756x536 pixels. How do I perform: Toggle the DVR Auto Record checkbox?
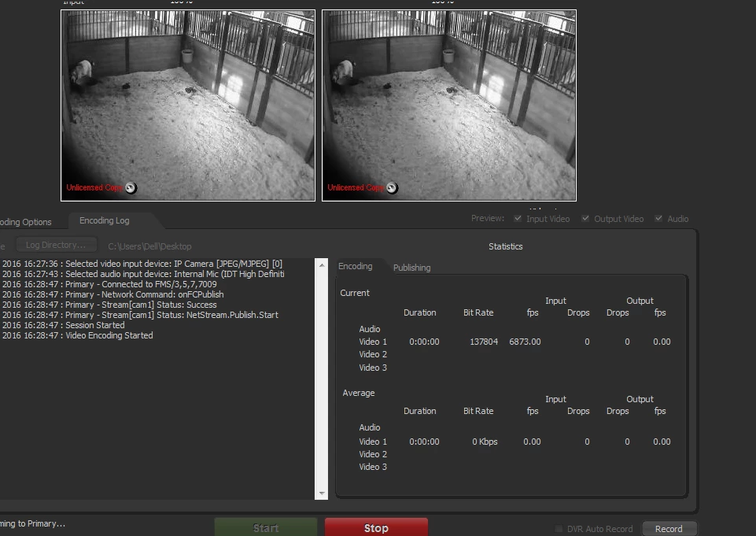pos(559,529)
